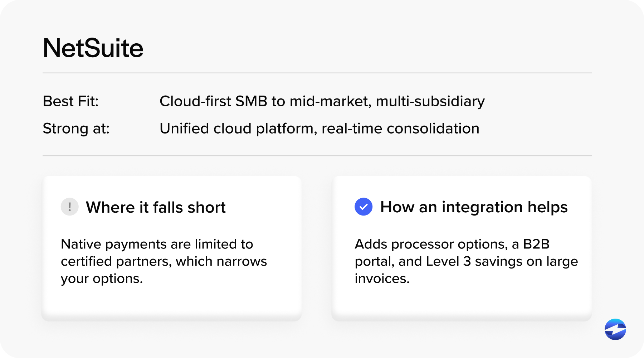The width and height of the screenshot is (644, 358).
Task: Click the "your options." text in left card
Action: pos(102,279)
